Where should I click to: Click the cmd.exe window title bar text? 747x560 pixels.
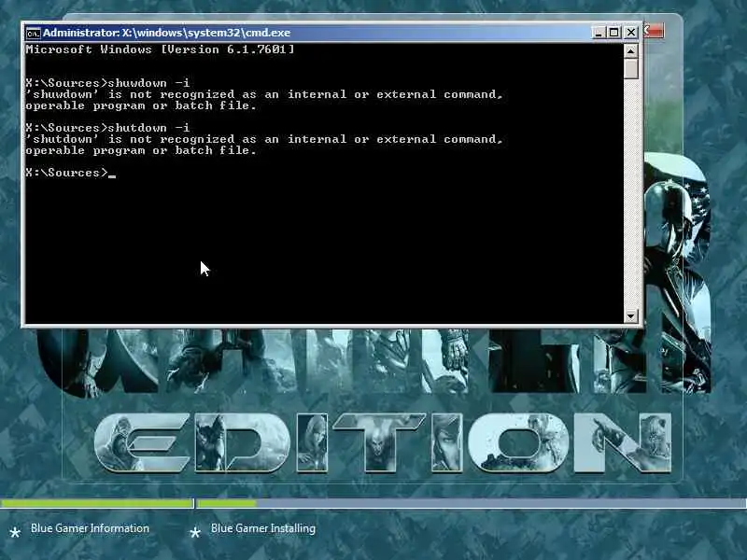pyautogui.click(x=166, y=33)
